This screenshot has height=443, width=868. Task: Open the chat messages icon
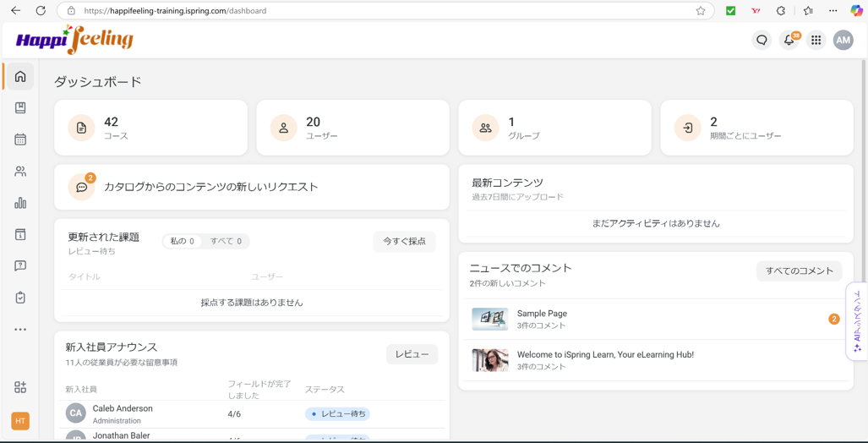click(x=762, y=41)
